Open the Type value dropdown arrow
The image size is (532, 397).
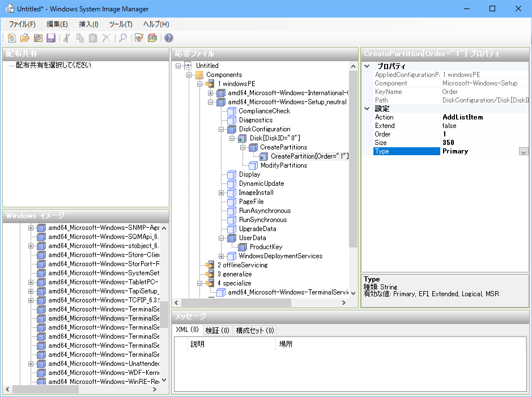point(523,152)
